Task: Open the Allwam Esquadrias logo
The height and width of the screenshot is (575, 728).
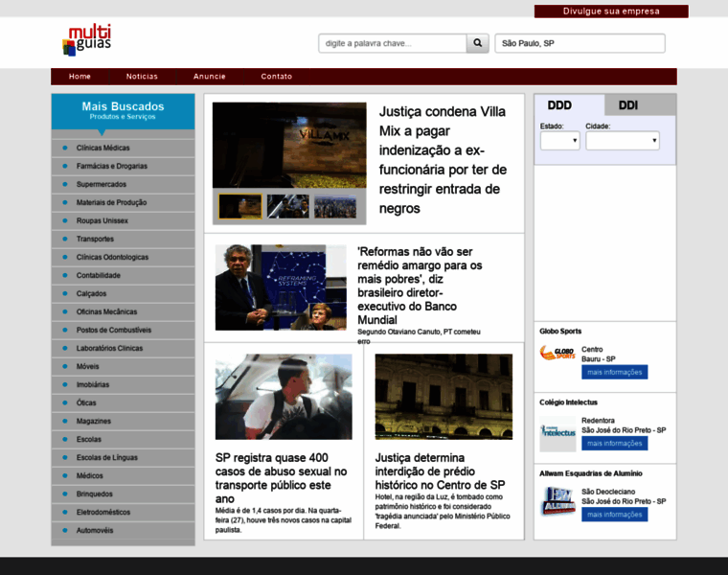Action: (x=557, y=501)
